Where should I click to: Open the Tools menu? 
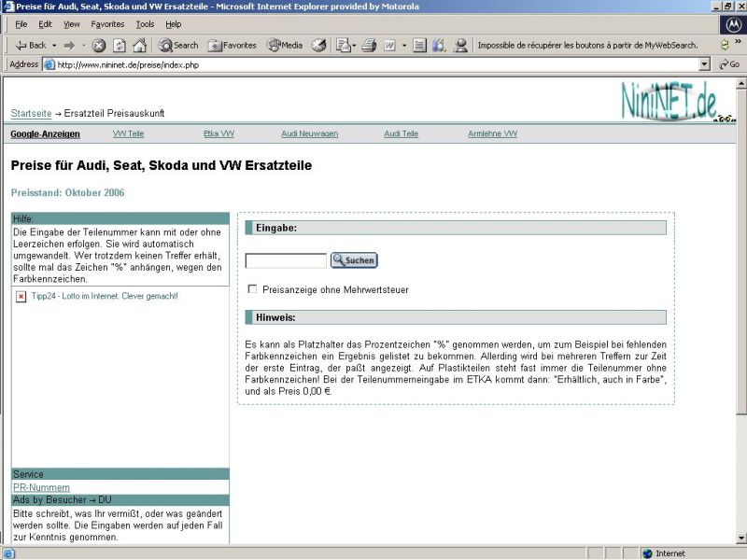coord(145,24)
